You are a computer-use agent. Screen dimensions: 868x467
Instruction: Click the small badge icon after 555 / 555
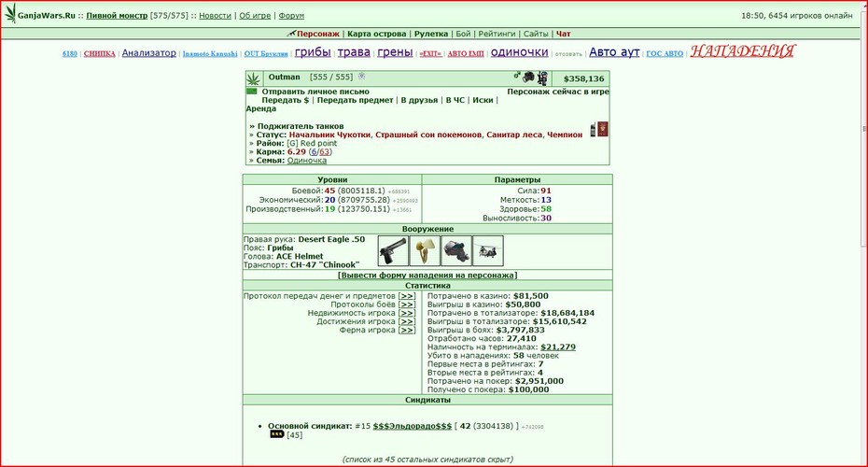(x=362, y=77)
